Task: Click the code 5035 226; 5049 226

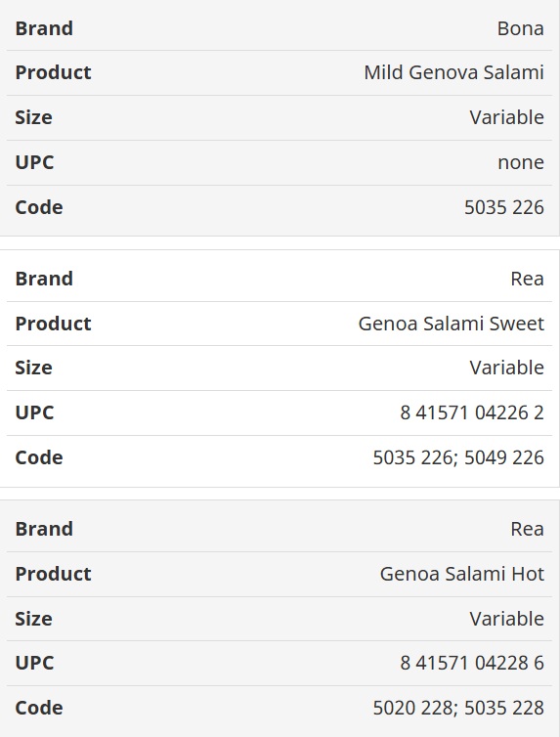Action: coord(458,457)
